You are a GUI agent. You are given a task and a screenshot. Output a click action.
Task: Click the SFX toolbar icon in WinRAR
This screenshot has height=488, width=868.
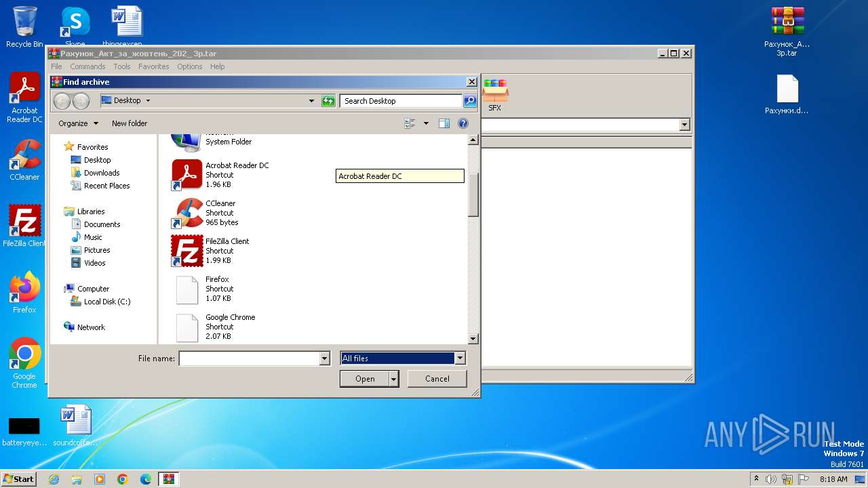(x=495, y=95)
